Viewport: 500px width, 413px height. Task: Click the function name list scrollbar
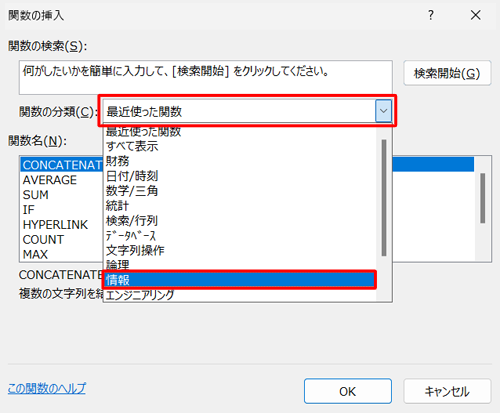tap(482, 198)
